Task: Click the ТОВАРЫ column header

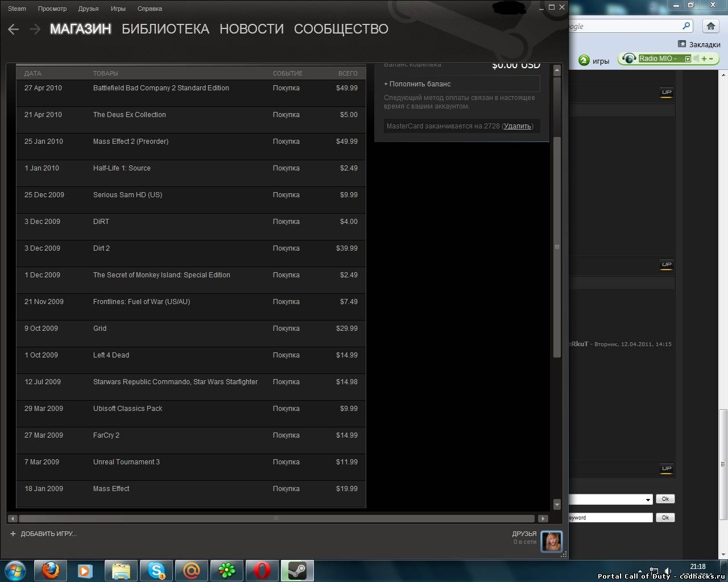Action: click(106, 73)
